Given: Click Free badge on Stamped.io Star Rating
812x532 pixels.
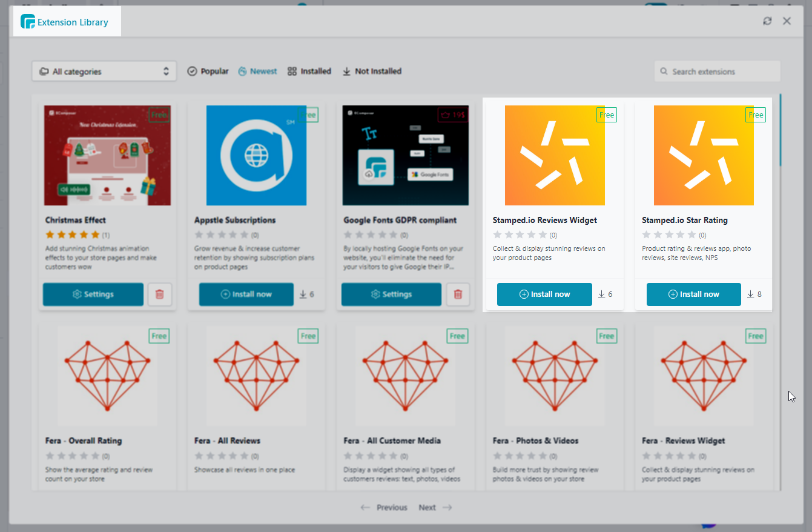Looking at the screenshot, I should tap(756, 115).
